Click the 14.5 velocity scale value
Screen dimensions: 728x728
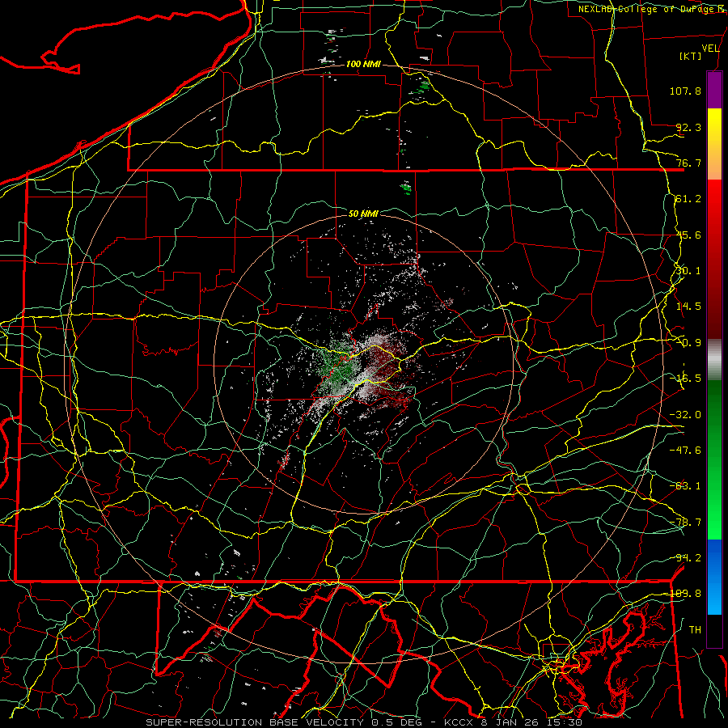[688, 307]
